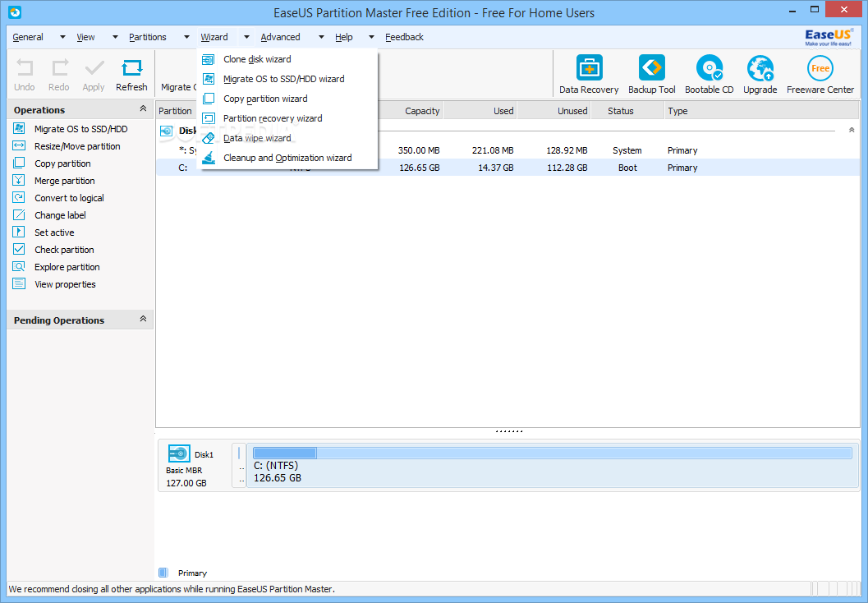Open the View menu
Screen dimensions: 868x603
(85, 37)
